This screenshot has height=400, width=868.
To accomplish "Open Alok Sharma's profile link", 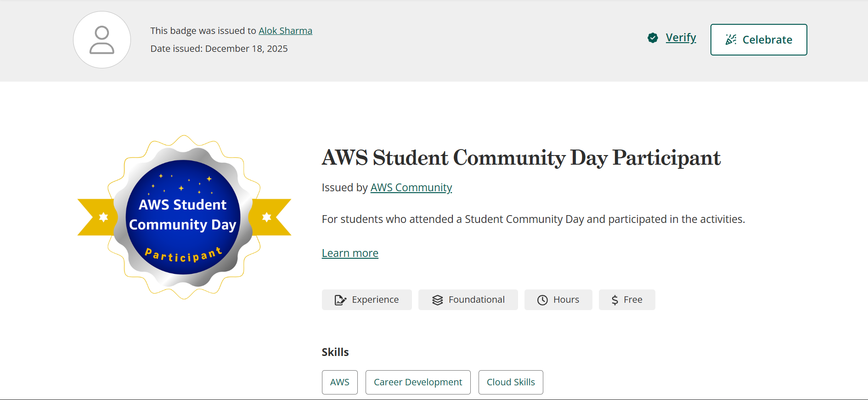I will click(x=285, y=31).
